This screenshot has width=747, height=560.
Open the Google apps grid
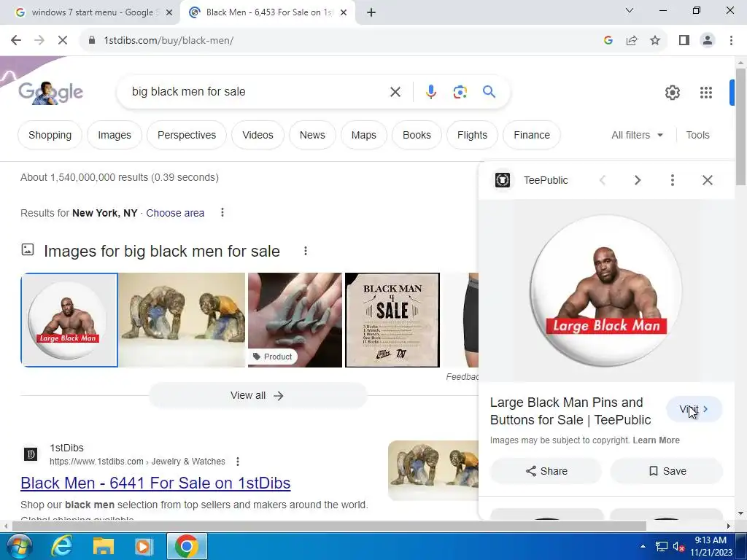[706, 93]
